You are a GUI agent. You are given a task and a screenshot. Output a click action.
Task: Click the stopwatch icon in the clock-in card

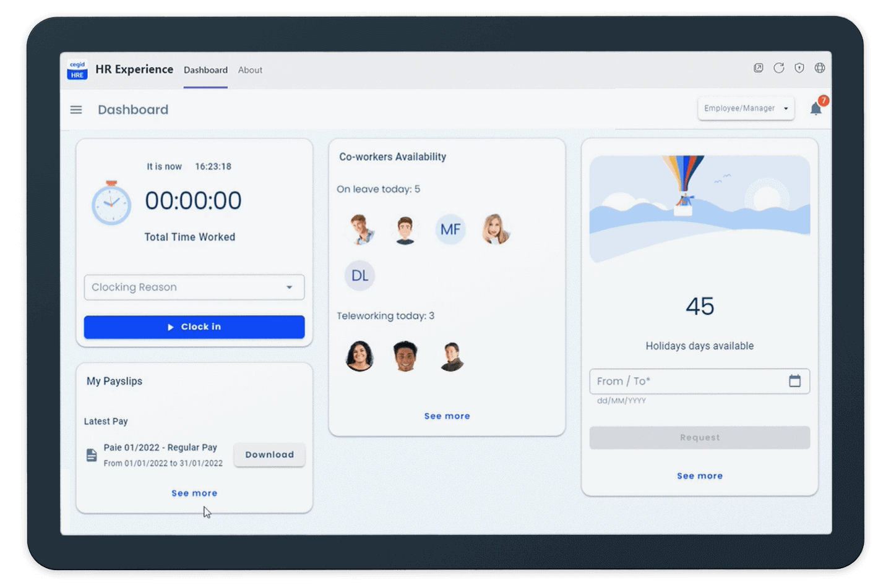[x=111, y=204]
